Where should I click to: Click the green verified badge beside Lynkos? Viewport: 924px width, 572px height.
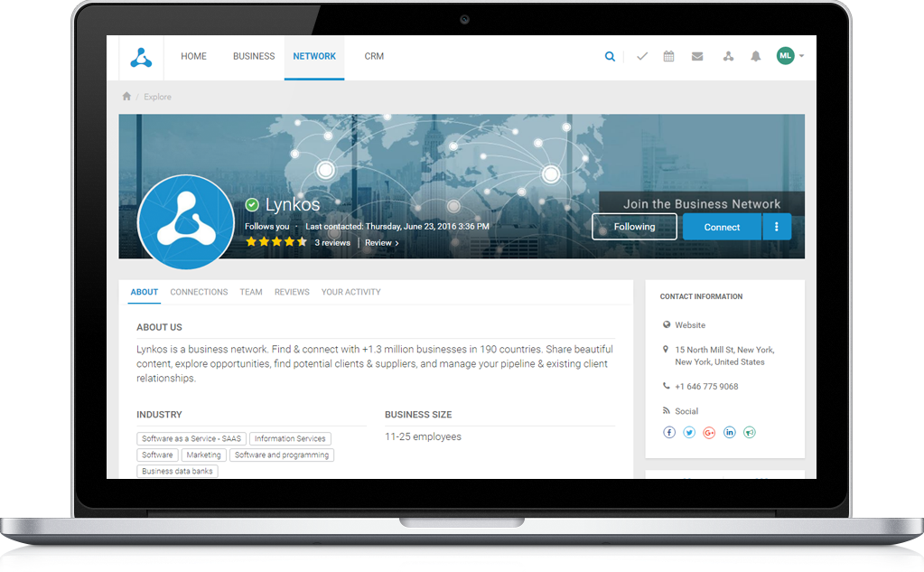(252, 204)
